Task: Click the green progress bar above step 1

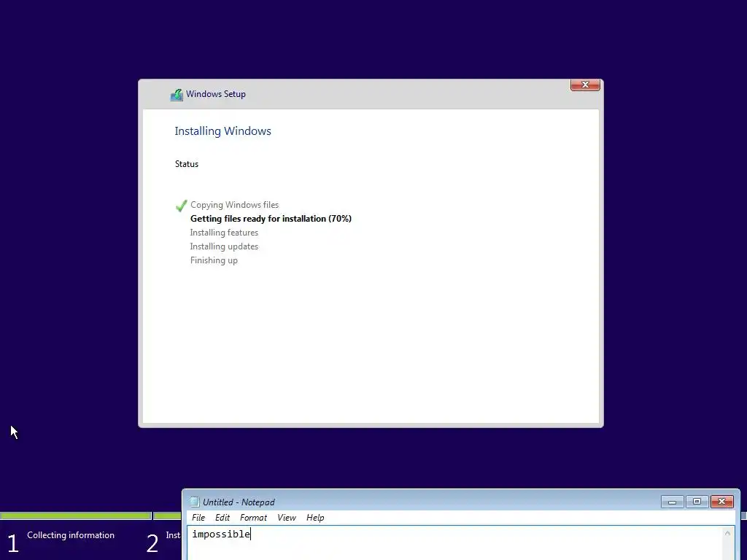Action: pyautogui.click(x=75, y=516)
